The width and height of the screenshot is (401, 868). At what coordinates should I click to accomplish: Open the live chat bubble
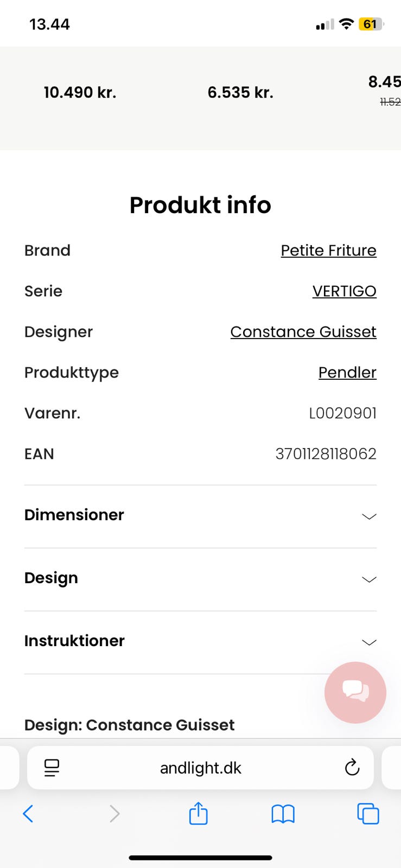coord(355,692)
